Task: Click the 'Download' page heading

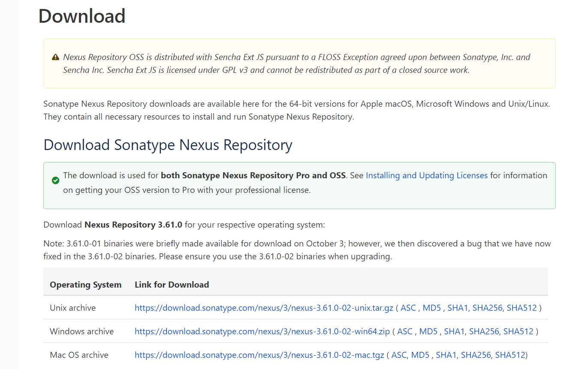Action: pyautogui.click(x=82, y=16)
